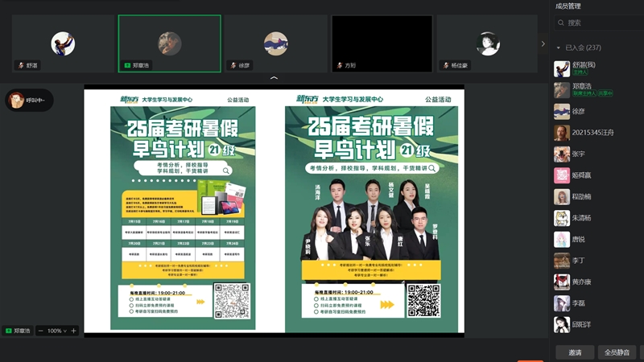This screenshot has width=644, height=362.
Task: Zoom out shared screen with minus button
Action: [x=41, y=331]
